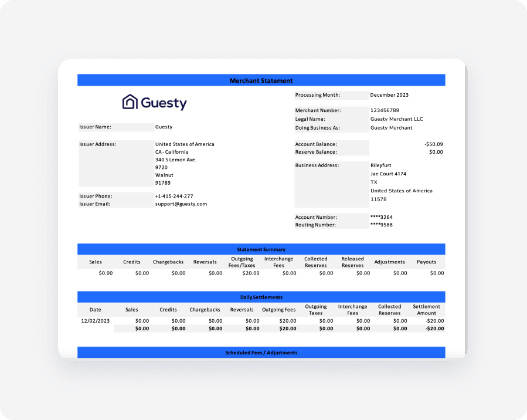Click the 'Legal Name:' label
This screenshot has height=420, width=527.
click(310, 119)
